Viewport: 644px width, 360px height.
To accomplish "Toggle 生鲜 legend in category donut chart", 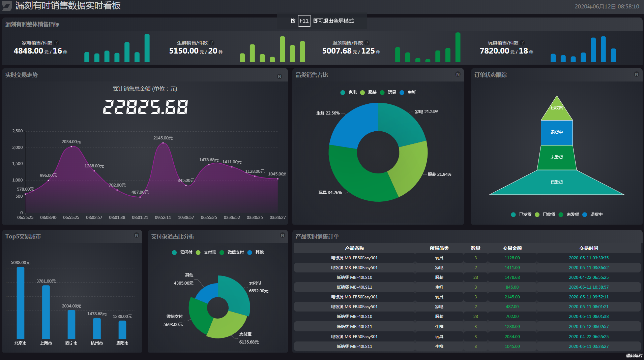I will point(408,92).
